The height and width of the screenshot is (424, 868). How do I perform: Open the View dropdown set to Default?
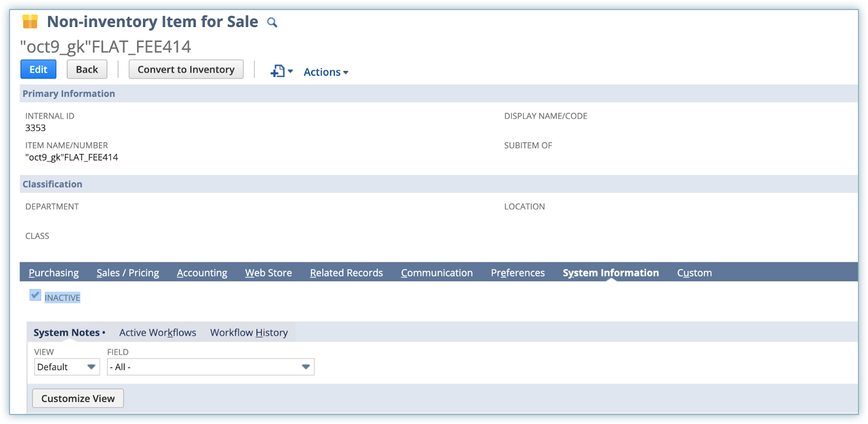tap(67, 367)
